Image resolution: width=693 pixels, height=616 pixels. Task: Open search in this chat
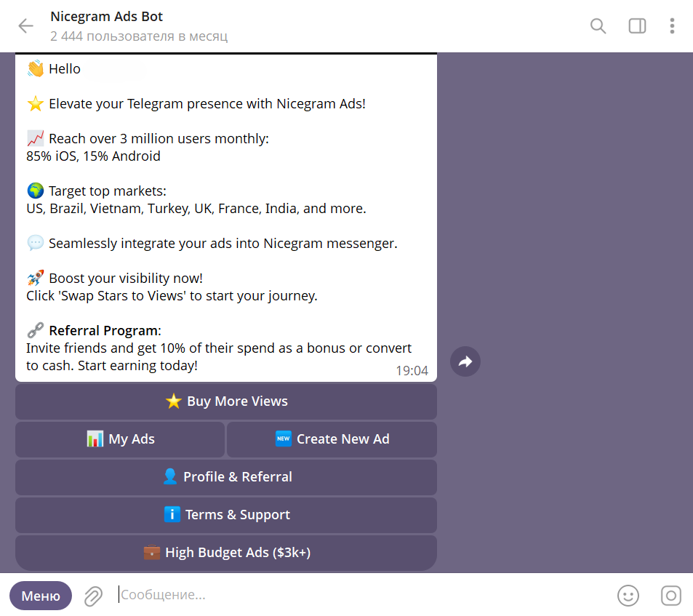coord(598,26)
